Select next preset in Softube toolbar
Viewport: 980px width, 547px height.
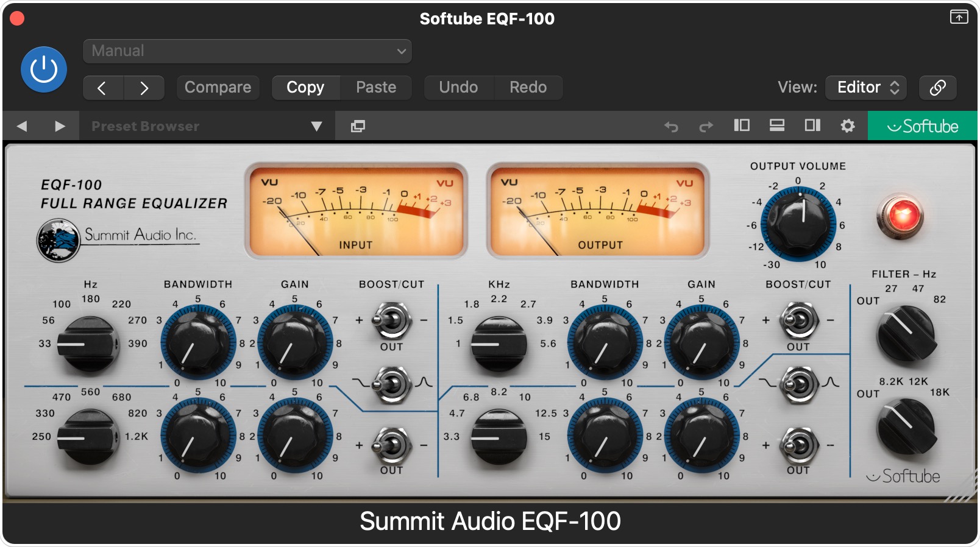pyautogui.click(x=60, y=126)
